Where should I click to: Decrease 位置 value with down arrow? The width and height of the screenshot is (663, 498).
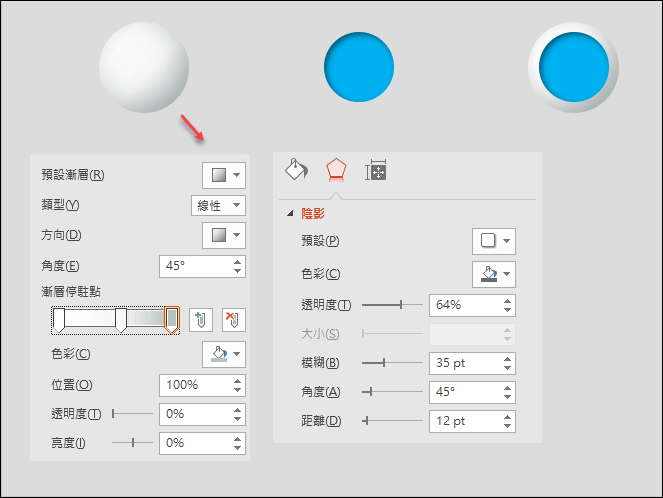(238, 390)
